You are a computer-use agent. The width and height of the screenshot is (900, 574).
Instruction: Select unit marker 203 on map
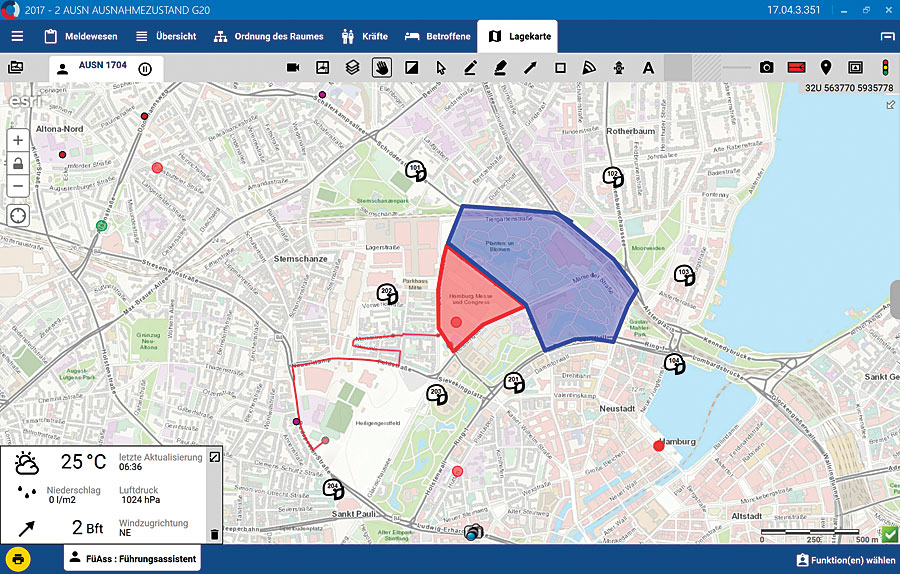point(437,395)
